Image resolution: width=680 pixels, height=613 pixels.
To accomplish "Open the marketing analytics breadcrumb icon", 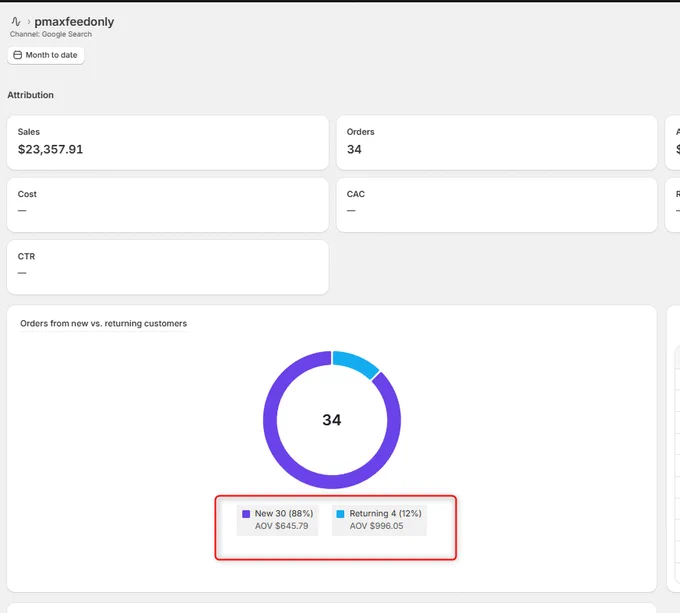I will click(16, 21).
